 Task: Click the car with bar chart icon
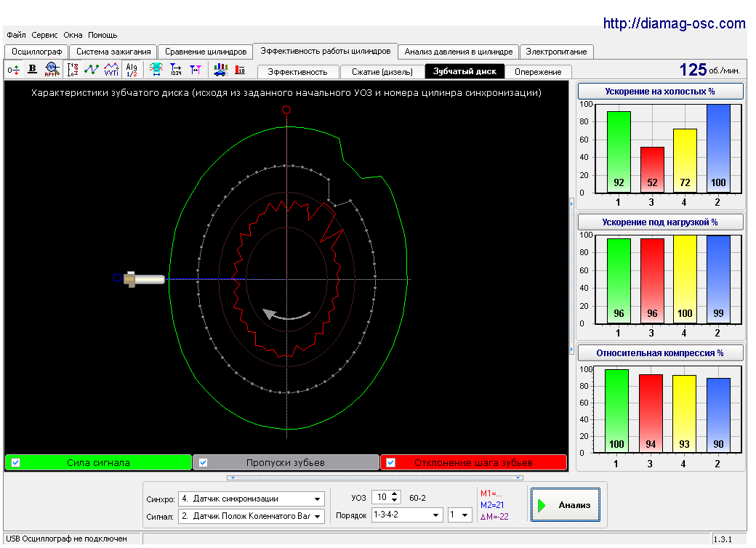(x=221, y=70)
